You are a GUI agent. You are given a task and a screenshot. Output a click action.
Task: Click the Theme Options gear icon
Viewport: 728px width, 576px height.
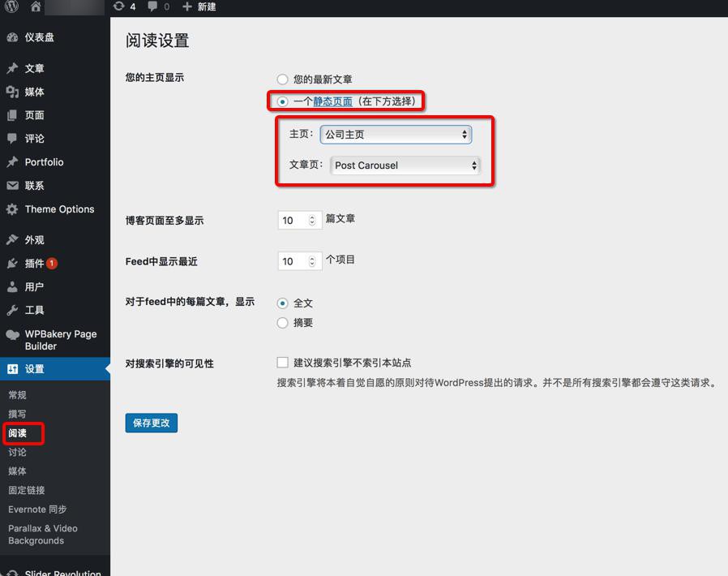coord(12,209)
